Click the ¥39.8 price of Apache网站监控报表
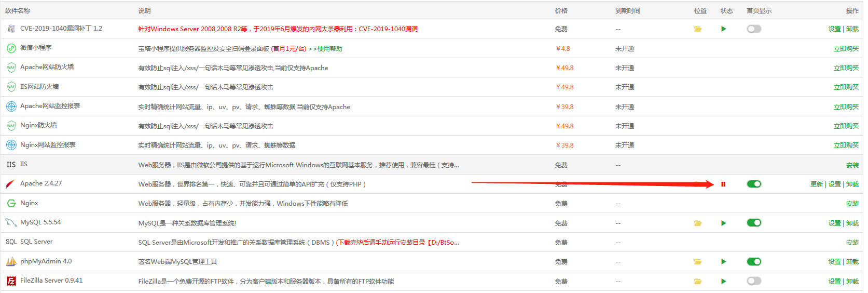 564,107
